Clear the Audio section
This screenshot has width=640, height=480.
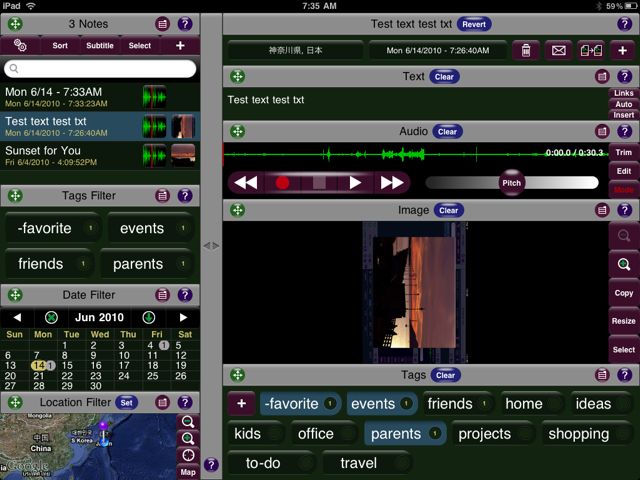point(447,131)
